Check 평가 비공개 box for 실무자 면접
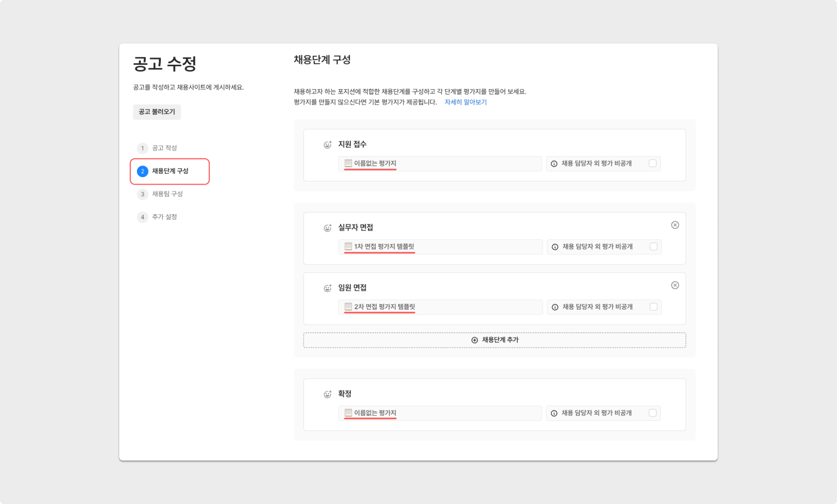This screenshot has height=504, width=837. coord(653,247)
